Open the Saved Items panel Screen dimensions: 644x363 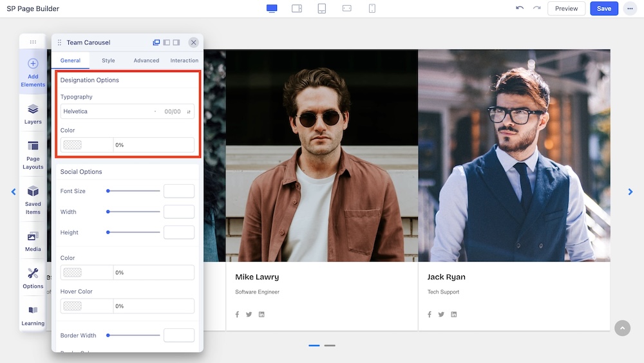[33, 199]
